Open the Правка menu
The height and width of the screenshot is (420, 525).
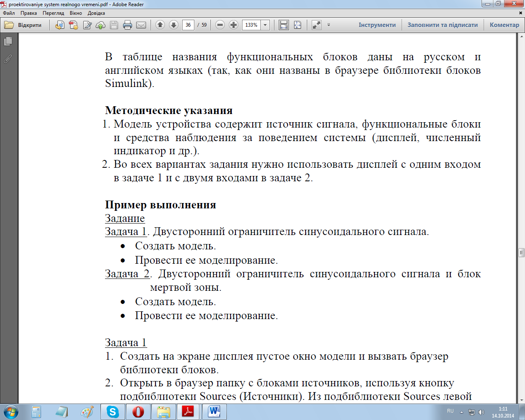[29, 13]
